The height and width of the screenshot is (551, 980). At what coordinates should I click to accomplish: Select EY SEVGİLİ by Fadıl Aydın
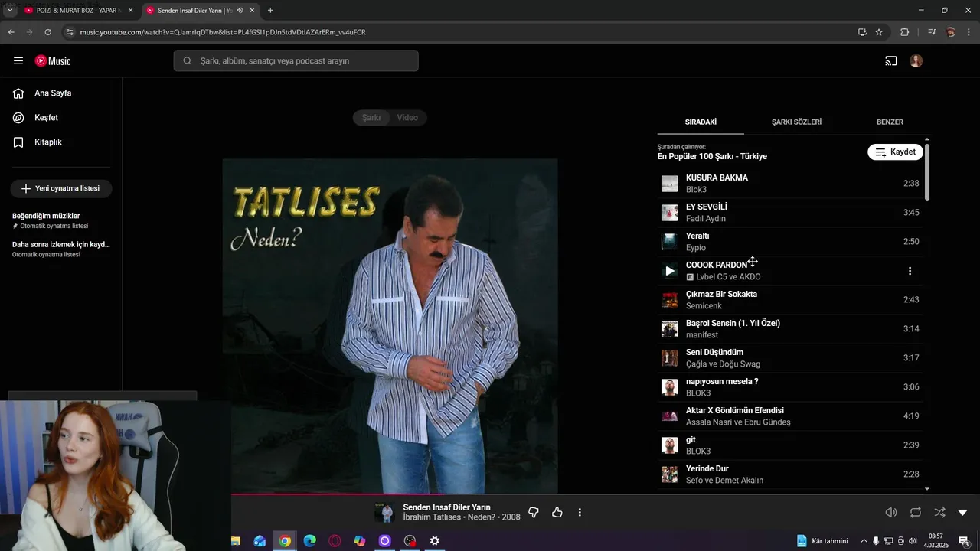tap(790, 213)
